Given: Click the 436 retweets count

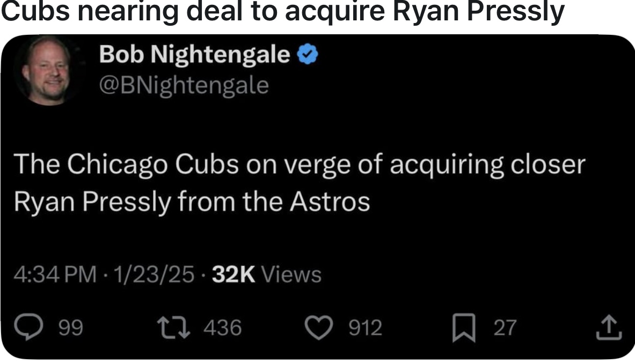Looking at the screenshot, I should (223, 327).
